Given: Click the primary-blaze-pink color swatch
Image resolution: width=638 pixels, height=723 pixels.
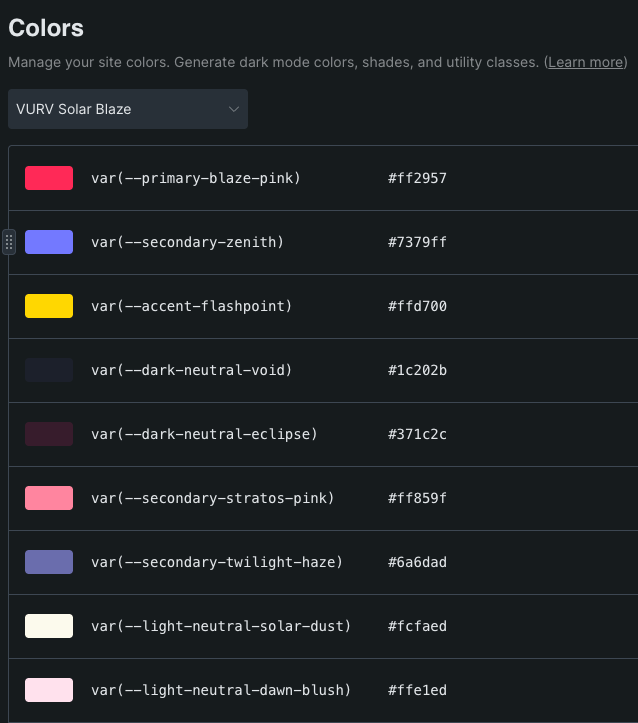Looking at the screenshot, I should (x=49, y=178).
